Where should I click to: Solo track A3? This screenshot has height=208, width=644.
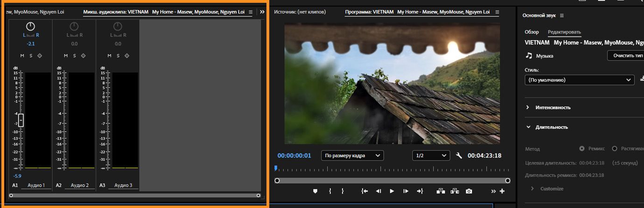(x=118, y=56)
